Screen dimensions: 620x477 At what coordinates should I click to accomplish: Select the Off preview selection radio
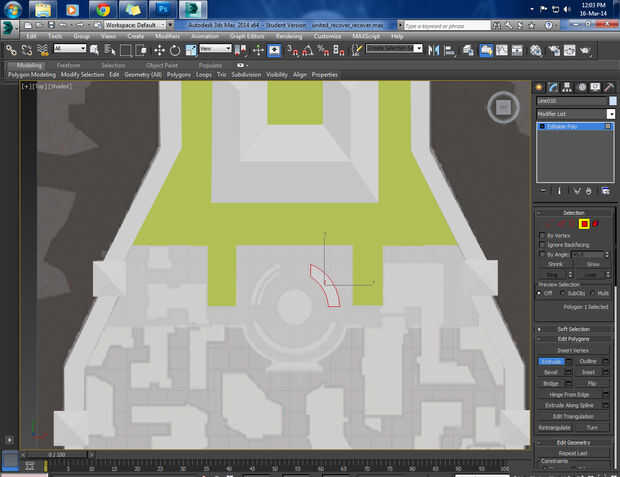(x=539, y=293)
